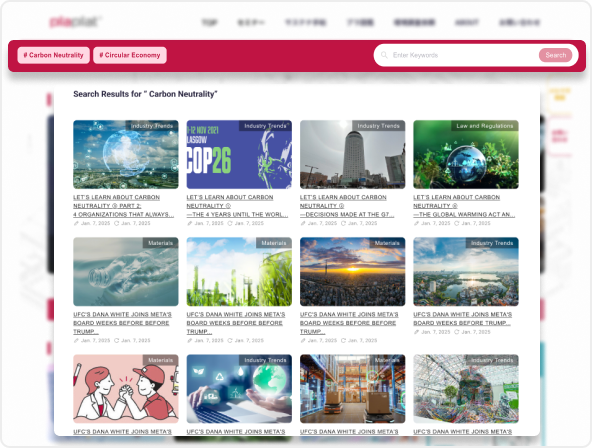Click Law and Regulations category label

[x=485, y=126]
